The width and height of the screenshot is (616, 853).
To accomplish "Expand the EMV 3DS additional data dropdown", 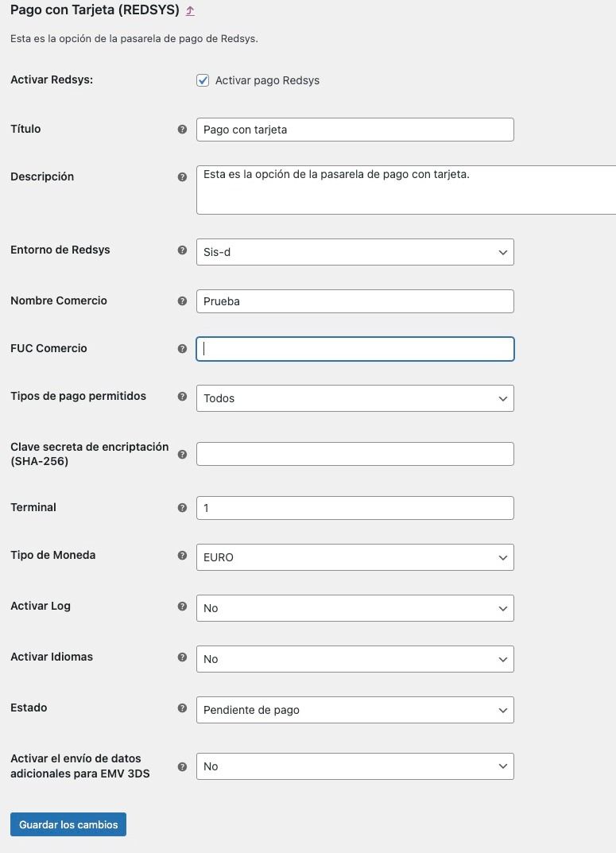I will [x=355, y=766].
